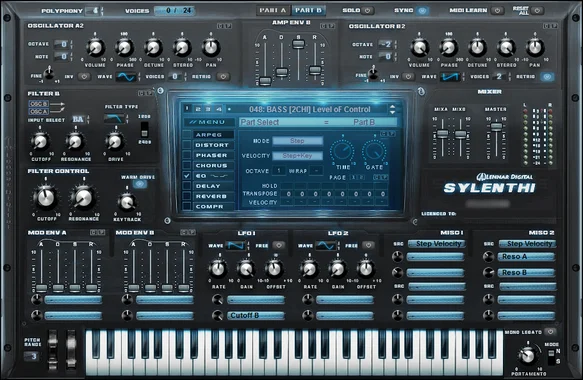Click Filter Control Cutoff knob
Viewport: 583px width, 380px height.
pyautogui.click(x=46, y=198)
